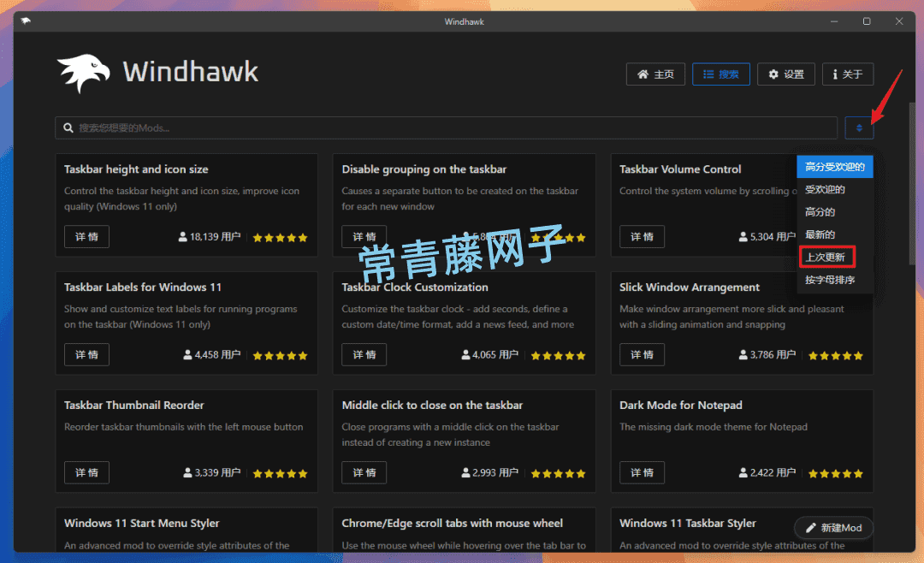Click Chrome/Edge scroll tabs with mouse wheel title
924x563 pixels.
(x=452, y=523)
